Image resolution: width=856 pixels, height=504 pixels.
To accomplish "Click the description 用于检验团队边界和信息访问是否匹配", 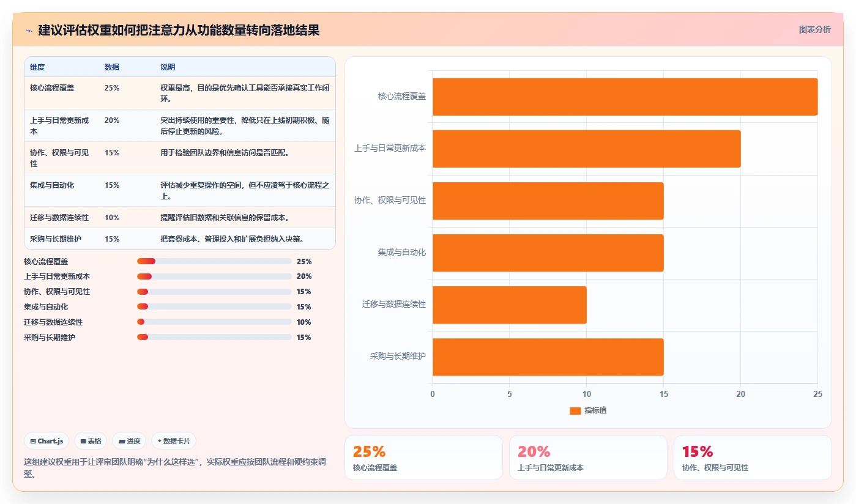I will tap(225, 153).
